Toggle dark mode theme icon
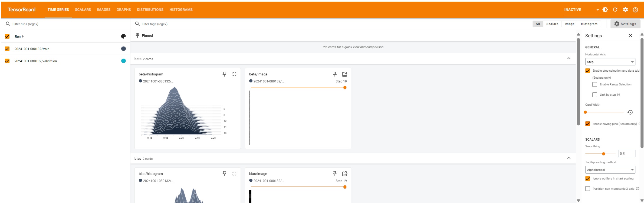The image size is (644, 203). [605, 10]
